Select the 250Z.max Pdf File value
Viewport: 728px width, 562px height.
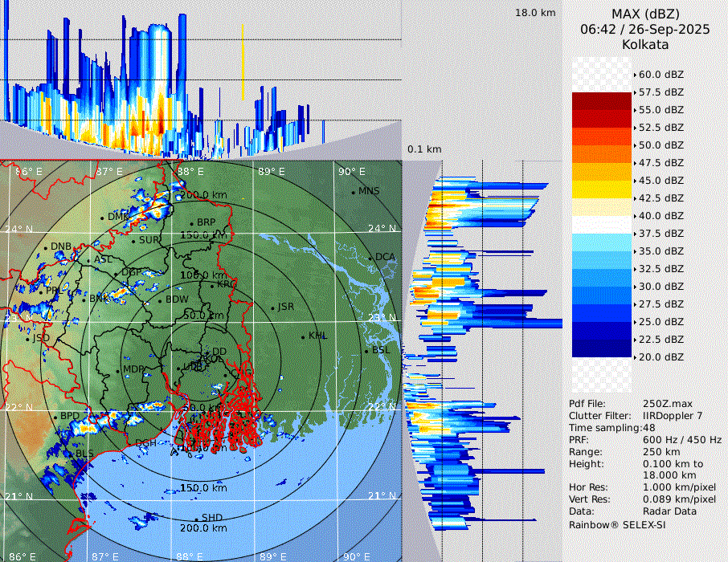pyautogui.click(x=667, y=403)
